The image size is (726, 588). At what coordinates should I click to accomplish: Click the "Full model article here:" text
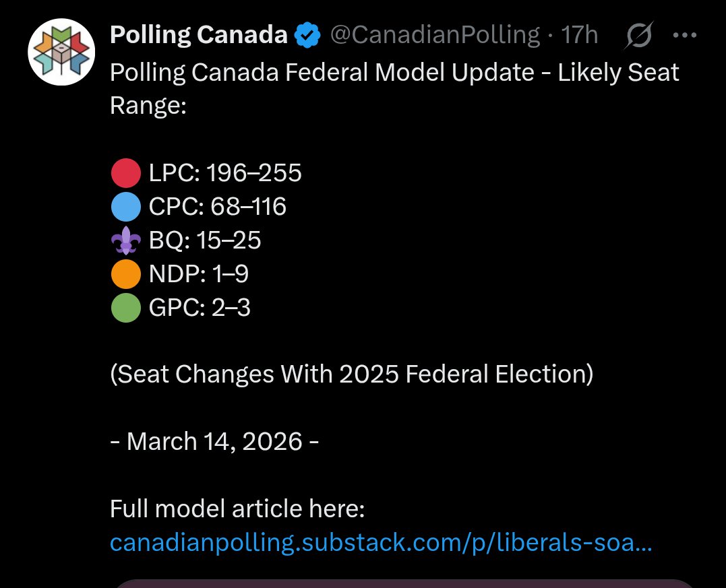point(237,509)
